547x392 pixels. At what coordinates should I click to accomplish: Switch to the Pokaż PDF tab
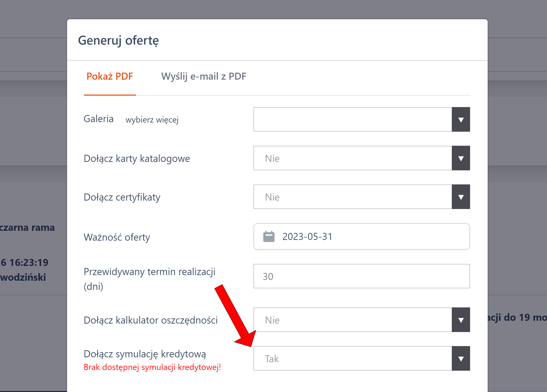[x=110, y=76]
